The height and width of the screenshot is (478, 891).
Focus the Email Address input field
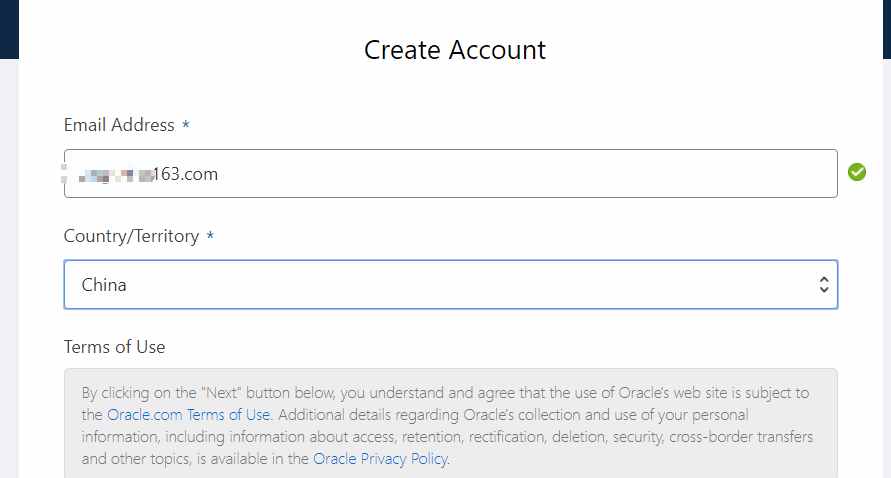click(451, 173)
